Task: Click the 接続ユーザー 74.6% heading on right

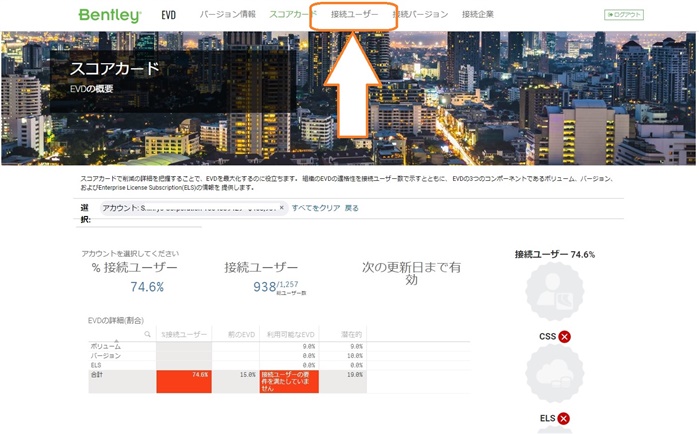Action: (555, 254)
